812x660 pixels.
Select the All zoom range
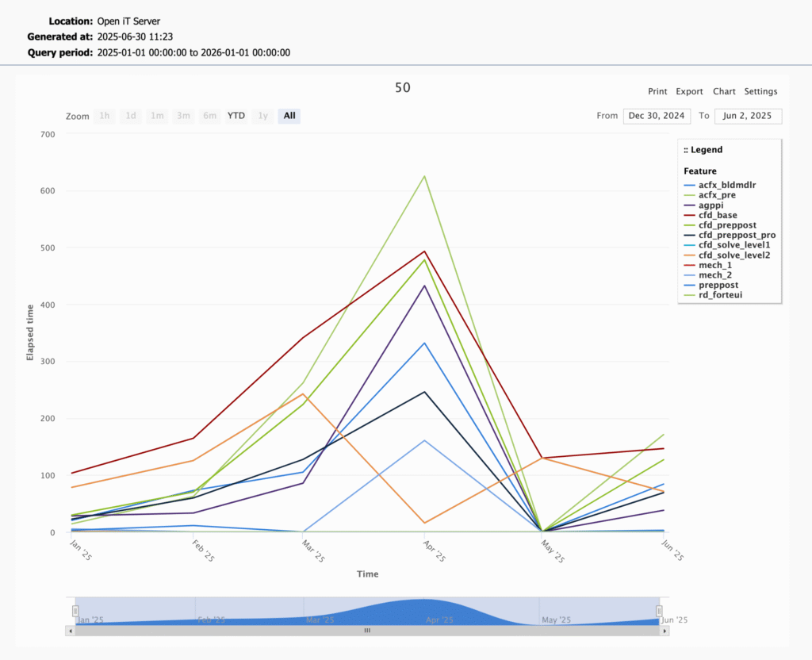(289, 116)
